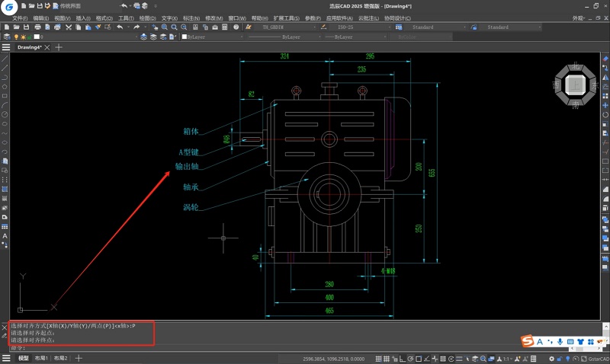
Task: Click the Match Properties brush icon
Action: click(x=98, y=27)
